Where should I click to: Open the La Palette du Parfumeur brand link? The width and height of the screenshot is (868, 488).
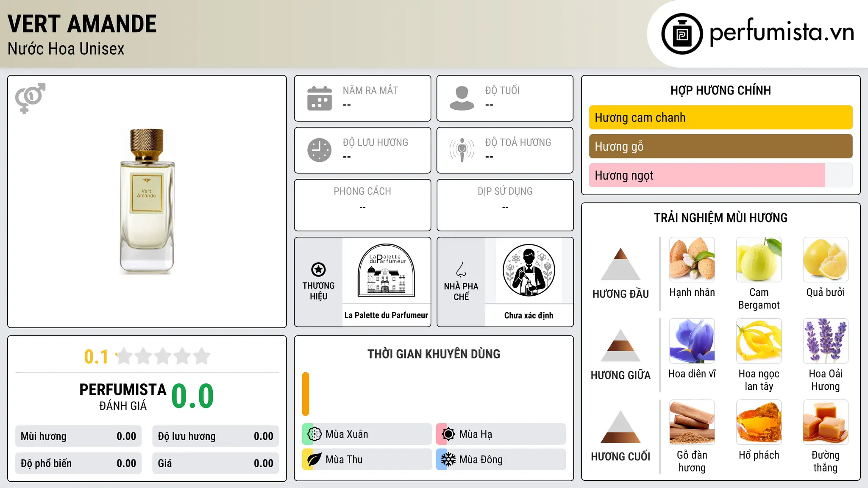click(386, 315)
